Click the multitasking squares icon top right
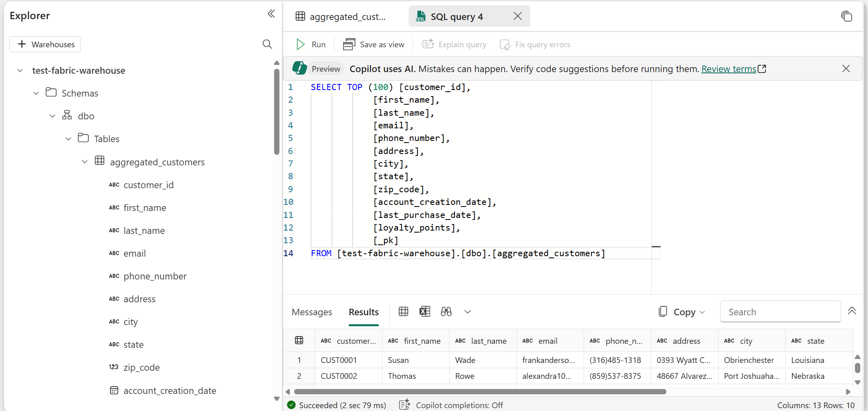The height and width of the screenshot is (411, 868). click(x=847, y=16)
